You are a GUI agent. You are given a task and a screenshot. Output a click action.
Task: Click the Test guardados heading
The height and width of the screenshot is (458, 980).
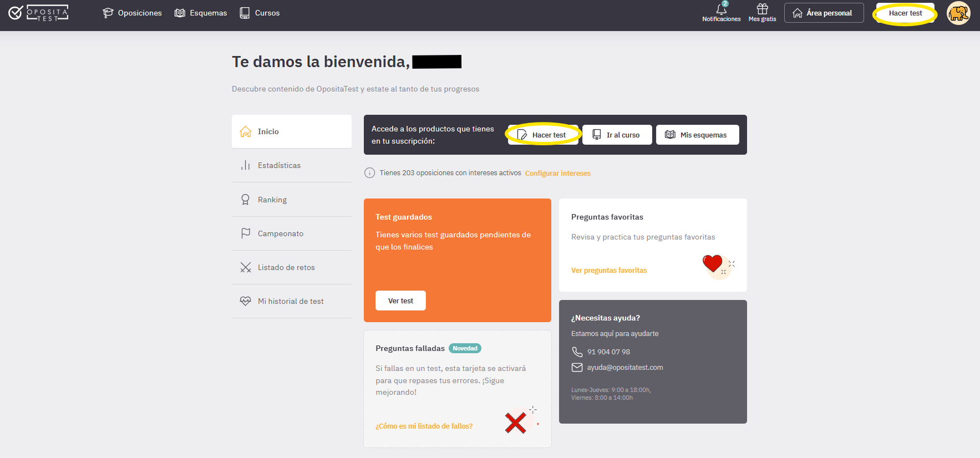pyautogui.click(x=404, y=217)
